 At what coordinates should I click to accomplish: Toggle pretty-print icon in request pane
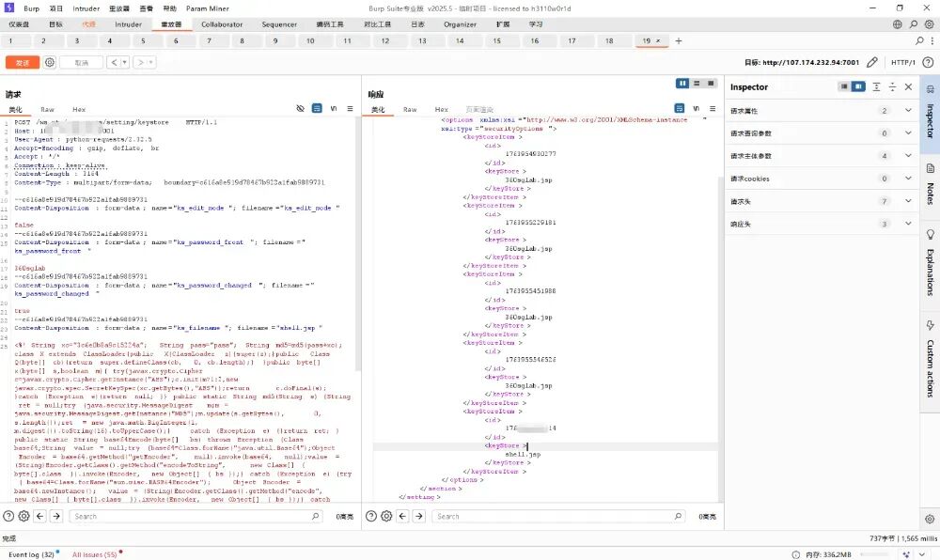coord(317,108)
